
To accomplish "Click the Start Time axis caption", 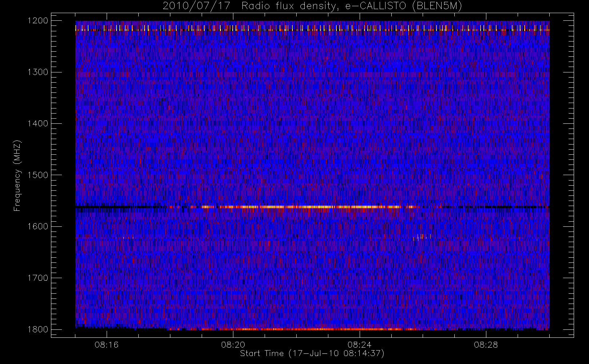I will [312, 353].
